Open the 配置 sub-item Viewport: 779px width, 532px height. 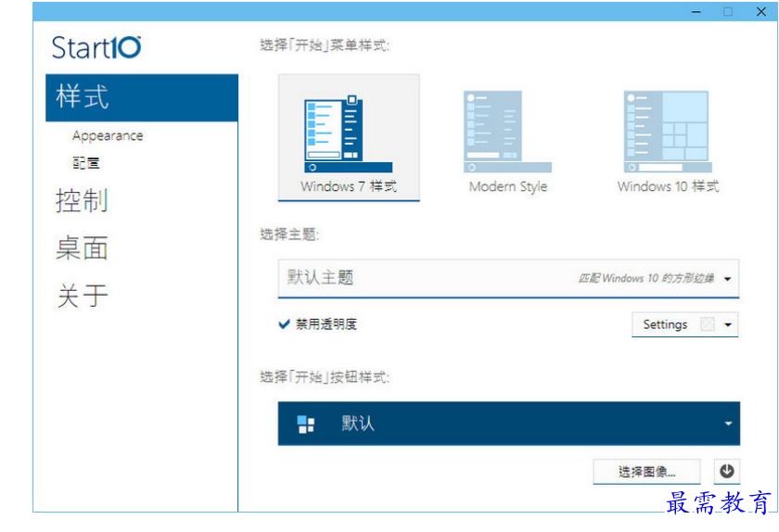click(x=86, y=163)
